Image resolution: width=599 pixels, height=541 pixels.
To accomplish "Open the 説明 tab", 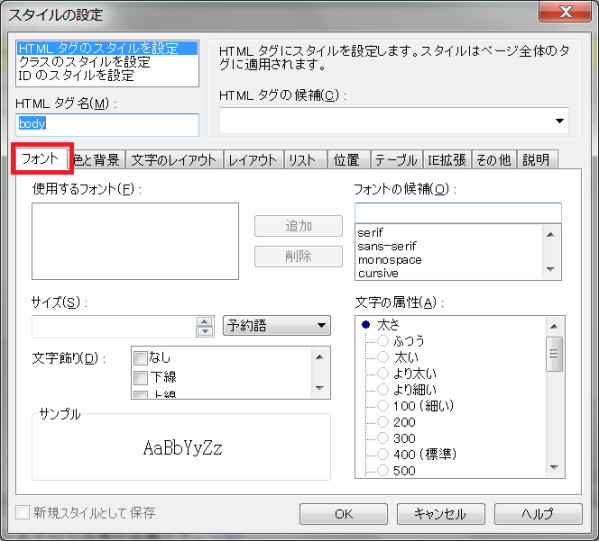I will pos(536,160).
